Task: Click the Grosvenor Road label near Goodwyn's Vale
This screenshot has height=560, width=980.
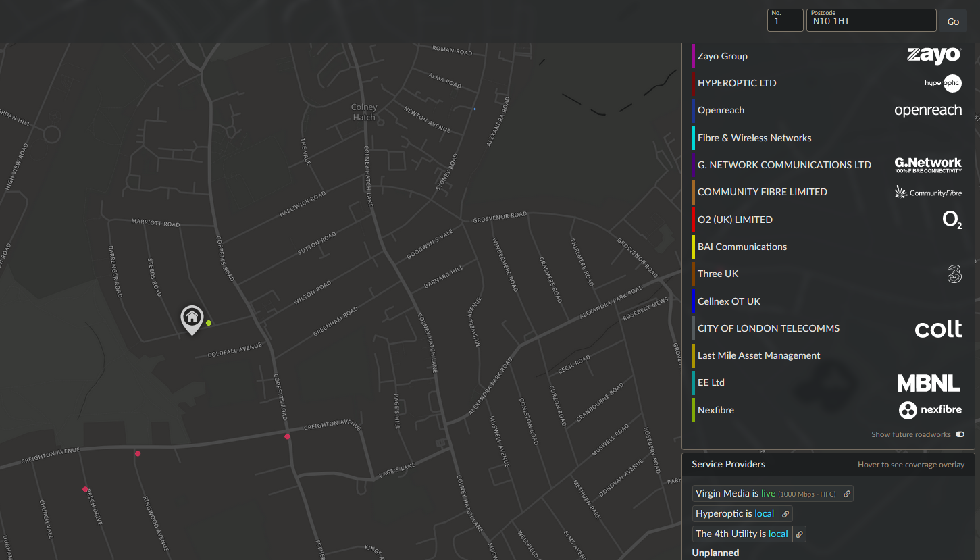Action: pyautogui.click(x=500, y=217)
